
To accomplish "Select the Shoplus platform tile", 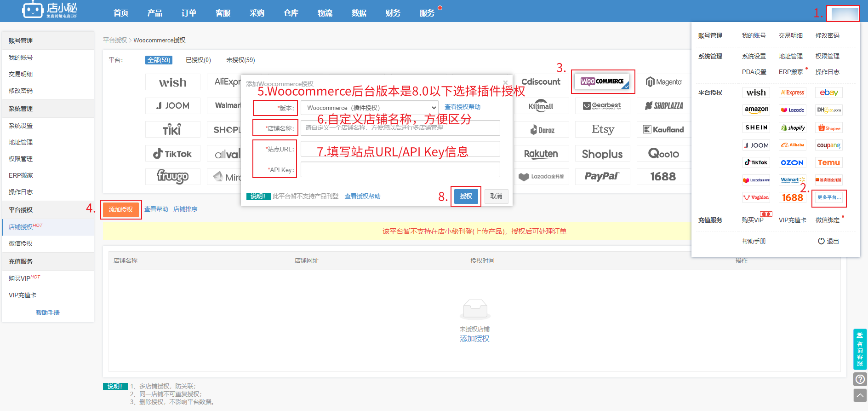I will pyautogui.click(x=602, y=154).
